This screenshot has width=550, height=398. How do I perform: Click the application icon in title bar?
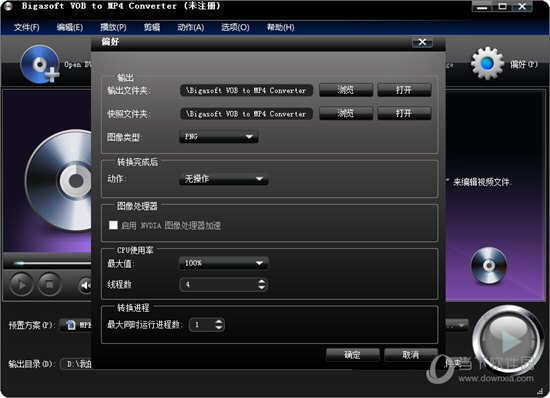(8, 6)
